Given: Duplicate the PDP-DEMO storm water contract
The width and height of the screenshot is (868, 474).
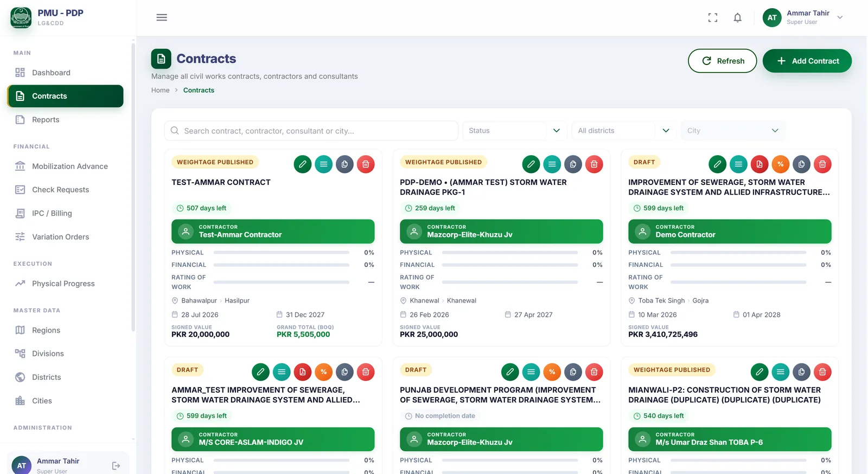Looking at the screenshot, I should [573, 164].
